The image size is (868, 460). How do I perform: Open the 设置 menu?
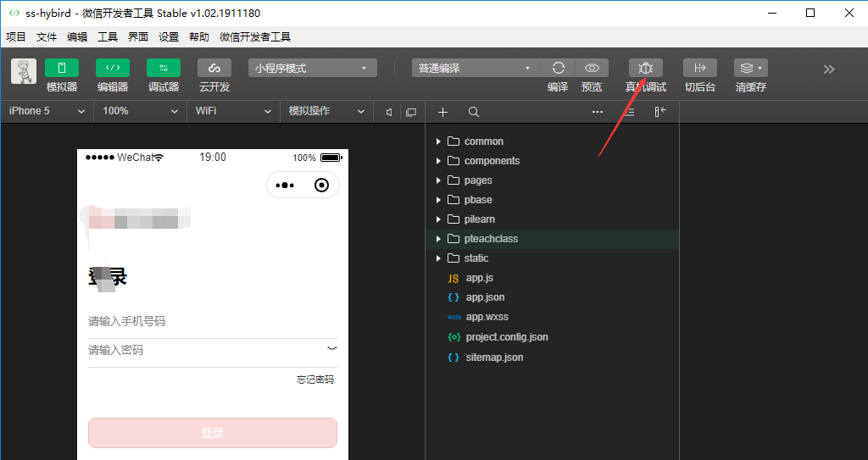click(169, 37)
